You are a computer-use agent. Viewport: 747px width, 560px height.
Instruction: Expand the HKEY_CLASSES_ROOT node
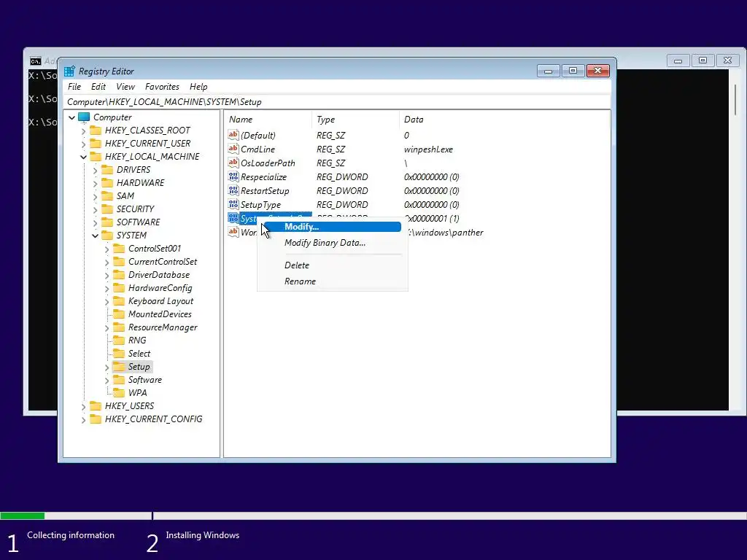(x=84, y=131)
